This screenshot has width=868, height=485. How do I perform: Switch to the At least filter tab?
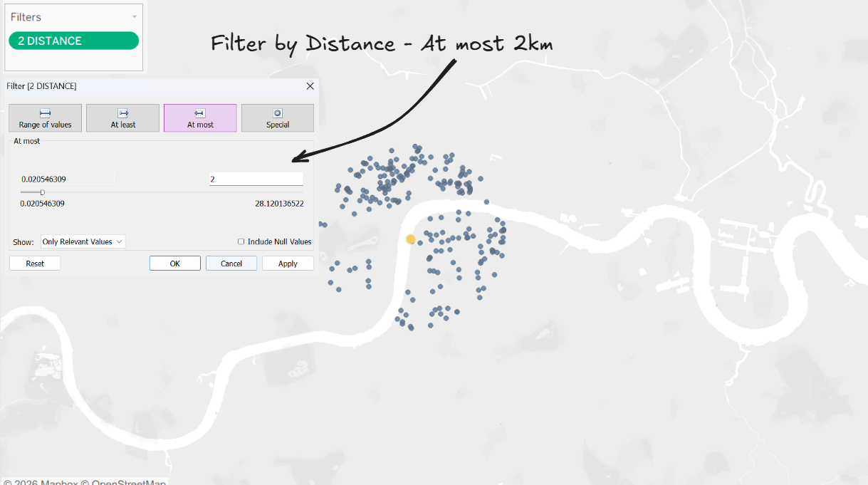122,118
